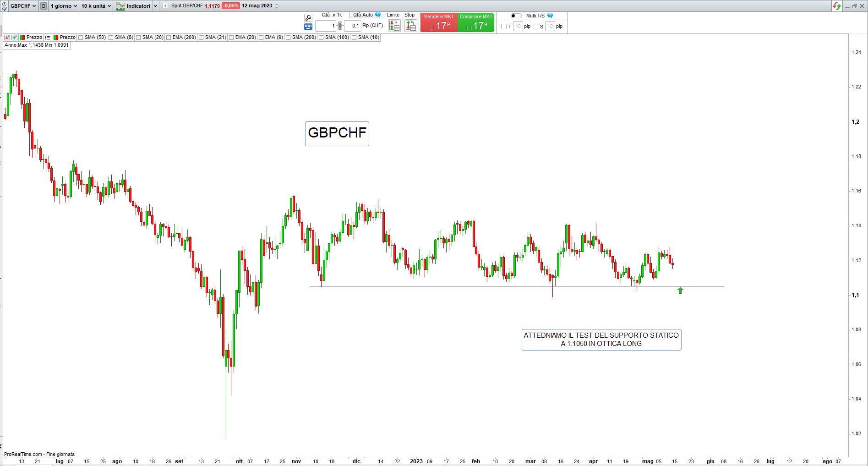Click the red down-arrow indicator panel icon
The width and height of the screenshot is (868, 466).
(x=7, y=38)
